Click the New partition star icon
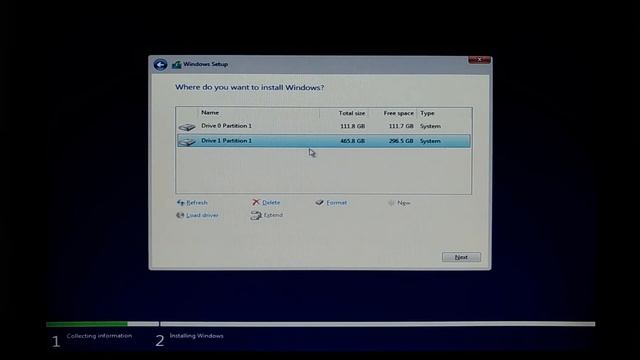640x360 pixels. (x=391, y=202)
